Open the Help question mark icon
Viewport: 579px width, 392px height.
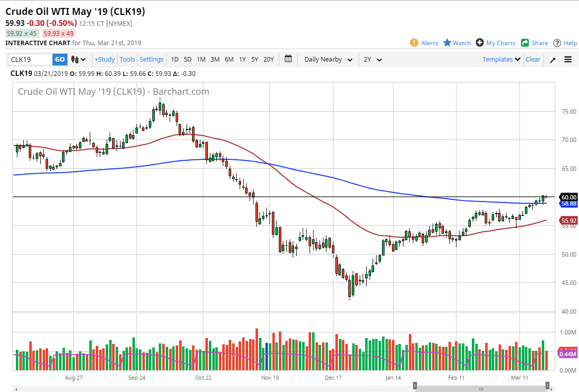coord(557,43)
